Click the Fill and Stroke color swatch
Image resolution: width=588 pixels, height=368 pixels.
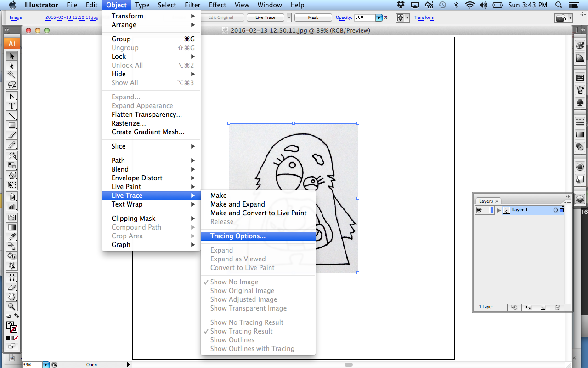click(x=12, y=327)
